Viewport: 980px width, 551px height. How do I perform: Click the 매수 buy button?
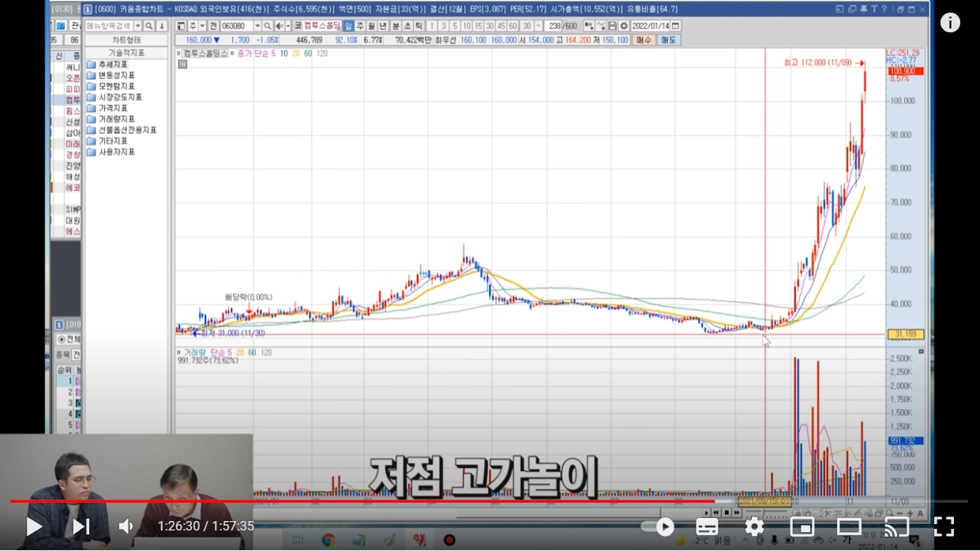click(x=644, y=39)
